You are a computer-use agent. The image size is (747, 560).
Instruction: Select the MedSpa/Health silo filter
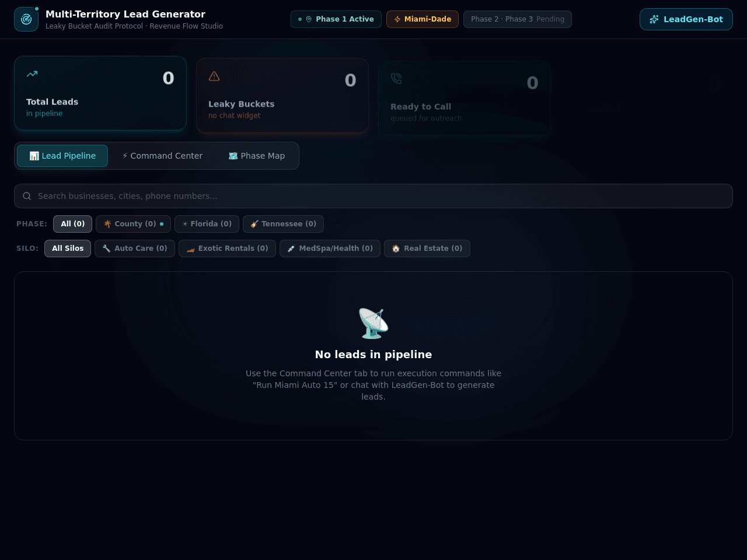click(x=330, y=249)
